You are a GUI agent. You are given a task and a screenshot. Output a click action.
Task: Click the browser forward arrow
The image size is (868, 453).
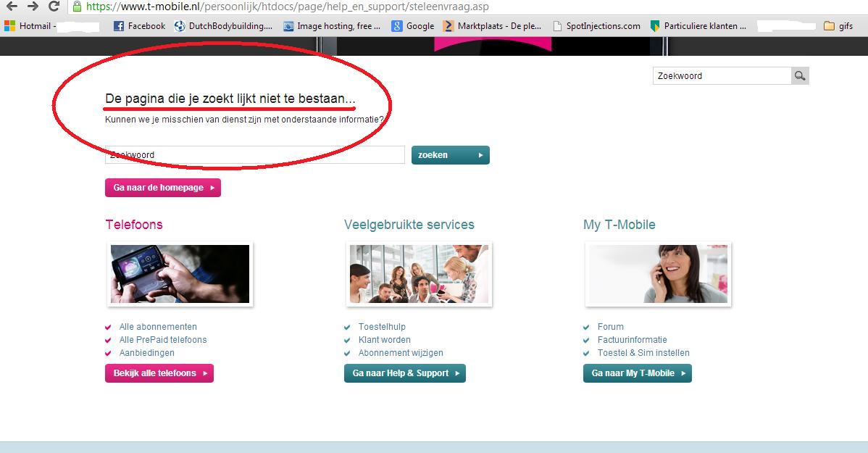pyautogui.click(x=33, y=7)
